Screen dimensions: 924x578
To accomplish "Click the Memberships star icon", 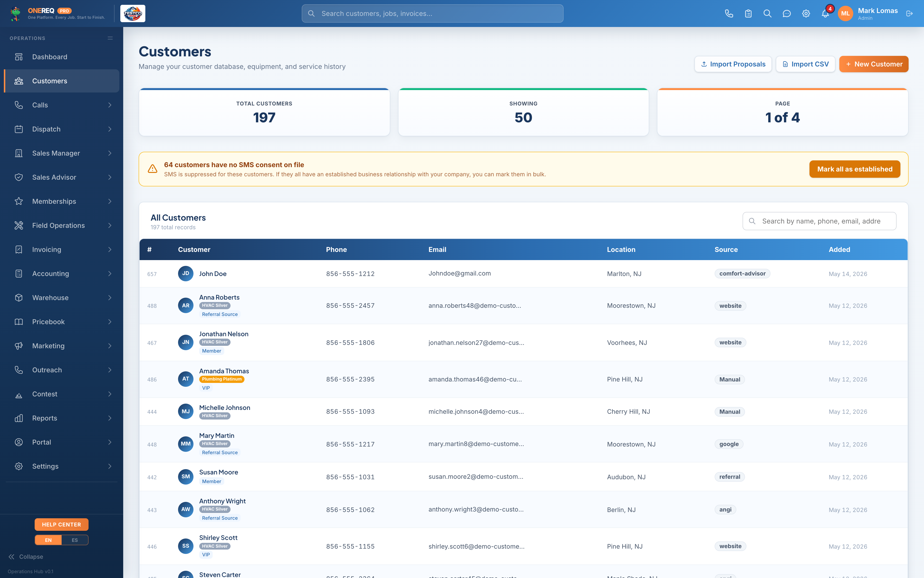I will (x=19, y=202).
